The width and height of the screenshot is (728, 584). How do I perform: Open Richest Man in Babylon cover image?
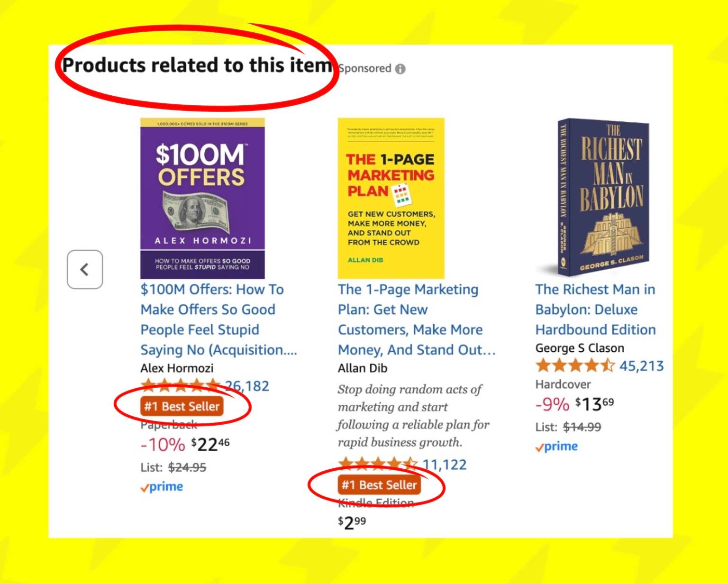point(603,197)
